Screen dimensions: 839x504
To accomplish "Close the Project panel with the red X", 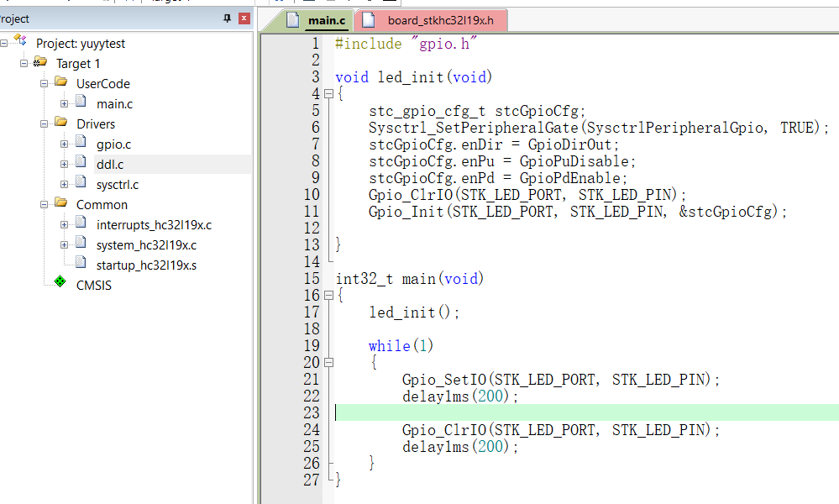I will click(x=244, y=18).
